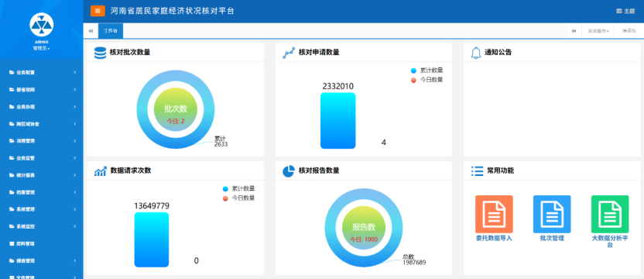Click the 退出 logout link
Screen dimensions: 644x279
point(629,31)
